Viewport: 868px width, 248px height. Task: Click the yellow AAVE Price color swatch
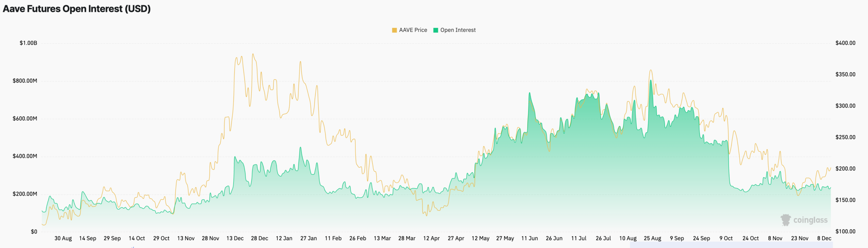coord(394,30)
